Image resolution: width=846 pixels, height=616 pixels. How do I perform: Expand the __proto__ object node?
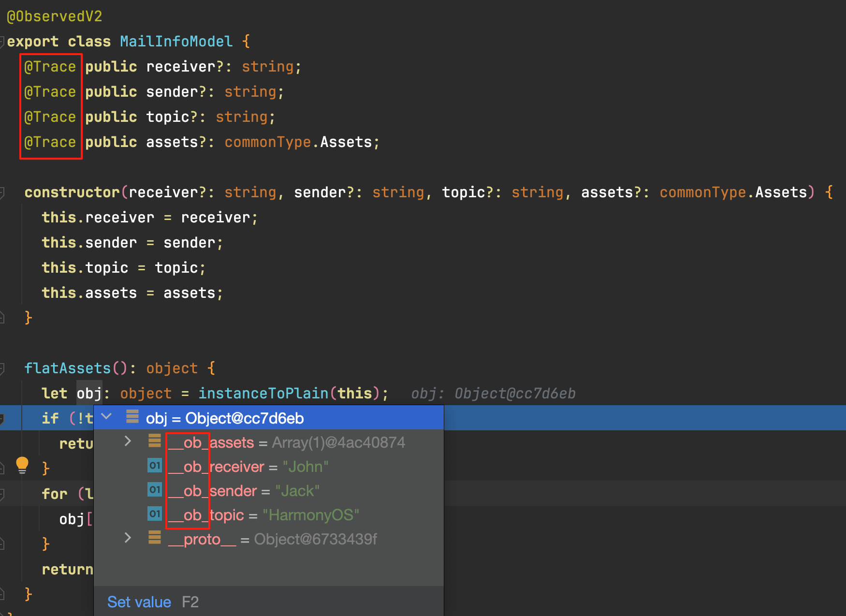tap(128, 538)
